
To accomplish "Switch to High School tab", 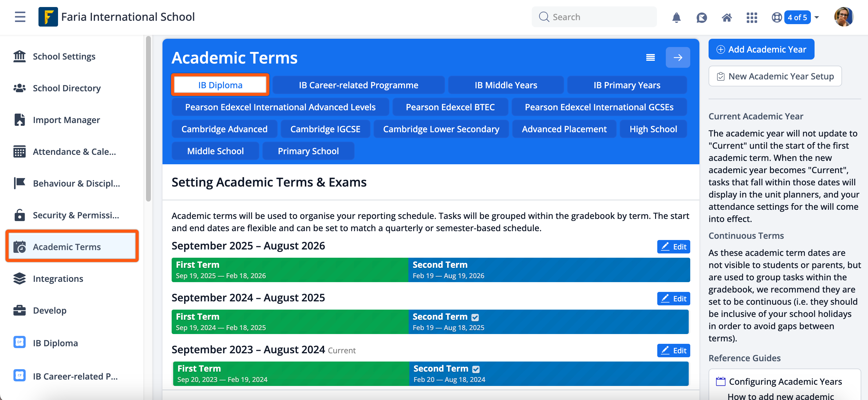I will [x=653, y=129].
